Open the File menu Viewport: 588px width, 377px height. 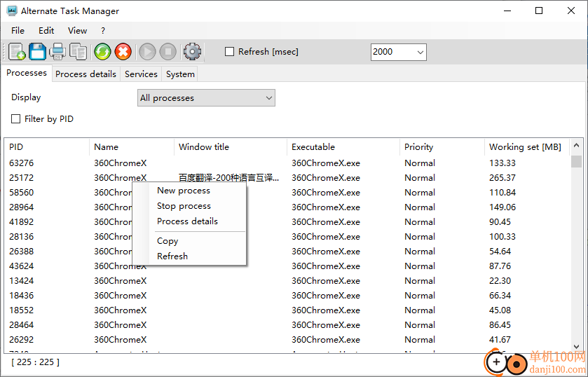(18, 31)
